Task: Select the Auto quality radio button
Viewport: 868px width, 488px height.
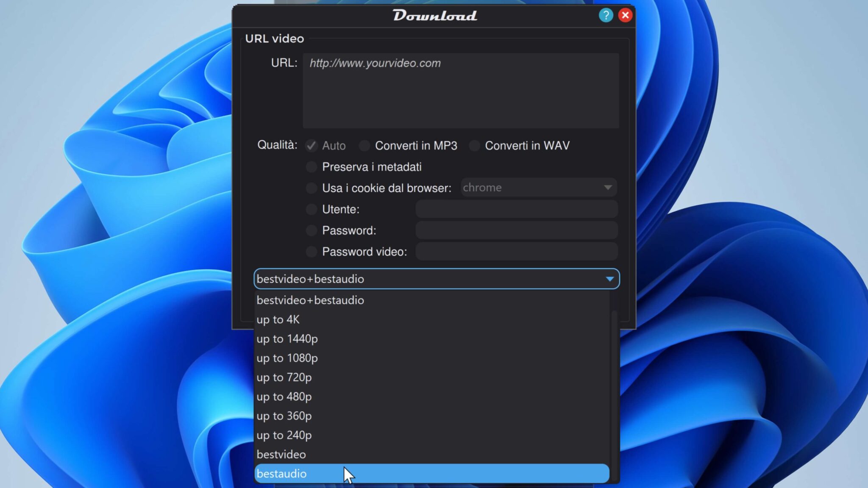Action: (311, 146)
